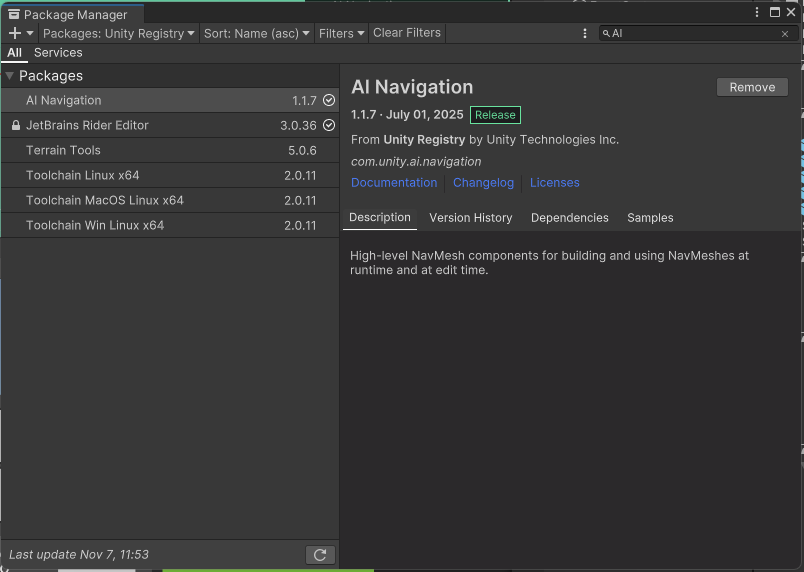Screen dimensions: 804x572
Task: Click the Package Manager window tab
Action: click(73, 14)
